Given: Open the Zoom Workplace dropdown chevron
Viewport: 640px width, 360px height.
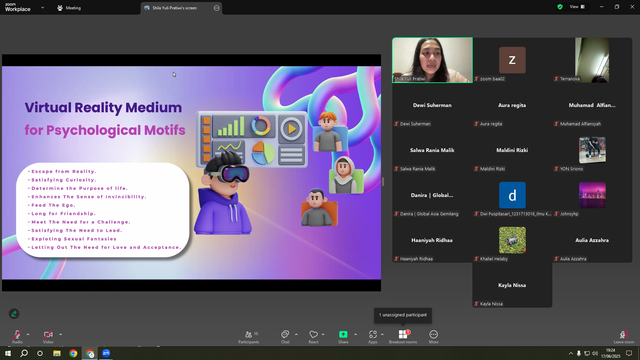Looking at the screenshot, I should pos(42,7).
